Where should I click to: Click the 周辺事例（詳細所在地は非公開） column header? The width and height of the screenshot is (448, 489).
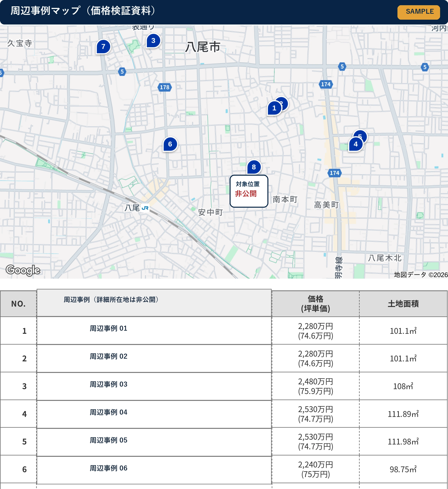pos(154,303)
